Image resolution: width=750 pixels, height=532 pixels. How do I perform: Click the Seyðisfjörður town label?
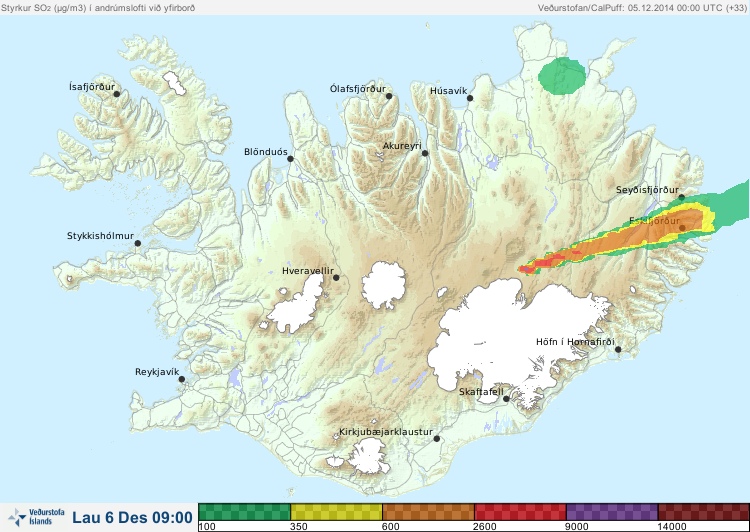coord(647,190)
